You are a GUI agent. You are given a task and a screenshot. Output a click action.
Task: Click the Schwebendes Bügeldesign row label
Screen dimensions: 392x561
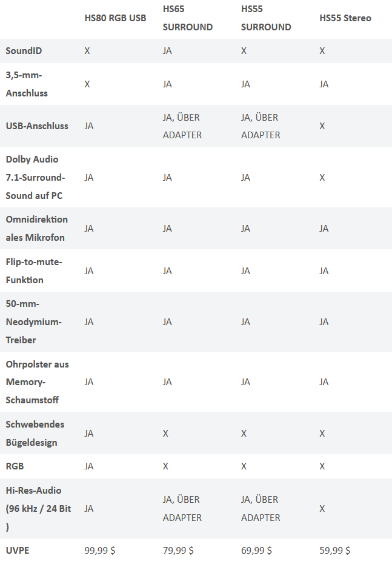click(35, 433)
